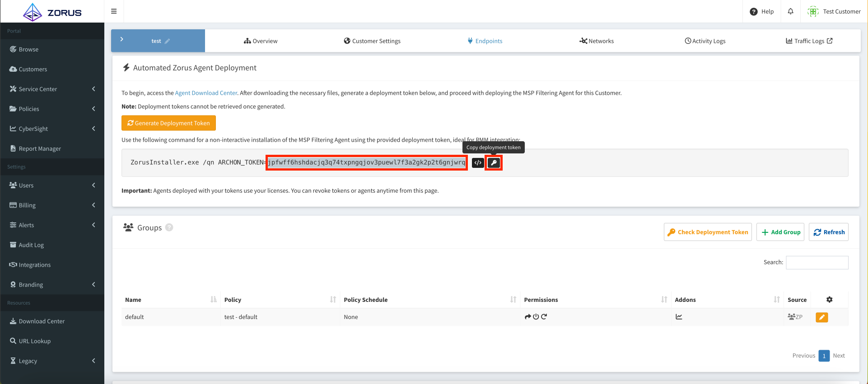This screenshot has height=384, width=868.
Task: Click Generate Deployment Token button
Action: tap(168, 123)
